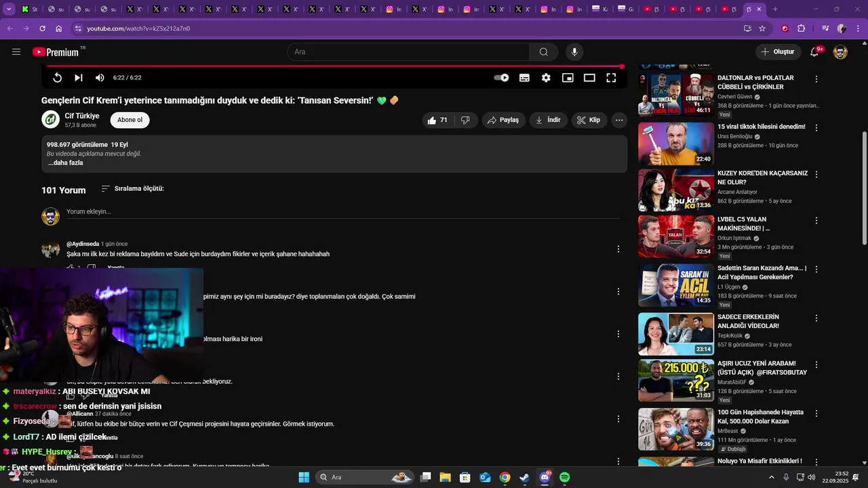The width and height of the screenshot is (868, 488).
Task: Click the search magnifier button
Action: pyautogui.click(x=544, y=52)
